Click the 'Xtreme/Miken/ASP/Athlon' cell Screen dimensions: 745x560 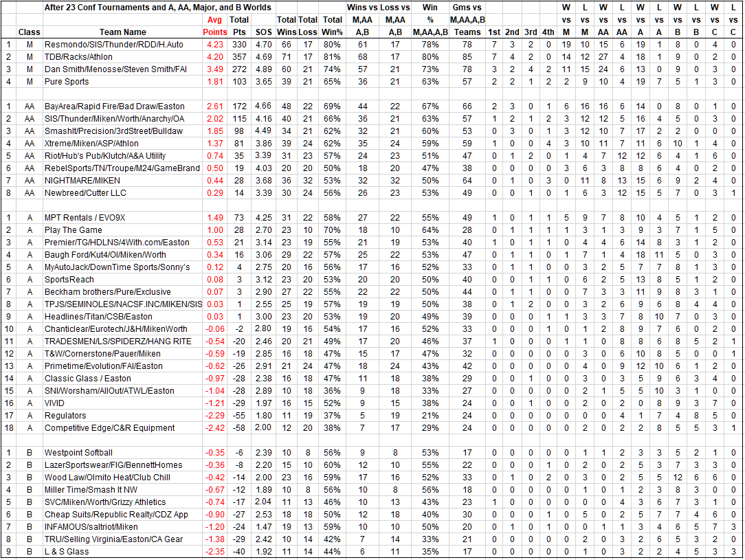[122, 144]
